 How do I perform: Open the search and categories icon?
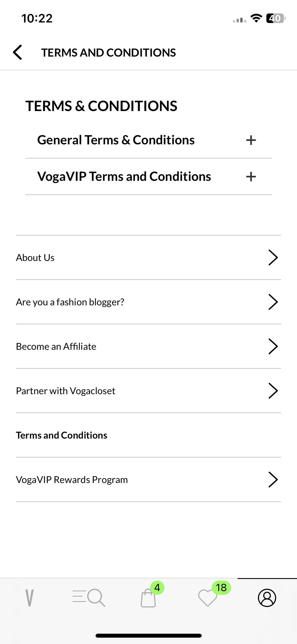[89, 598]
